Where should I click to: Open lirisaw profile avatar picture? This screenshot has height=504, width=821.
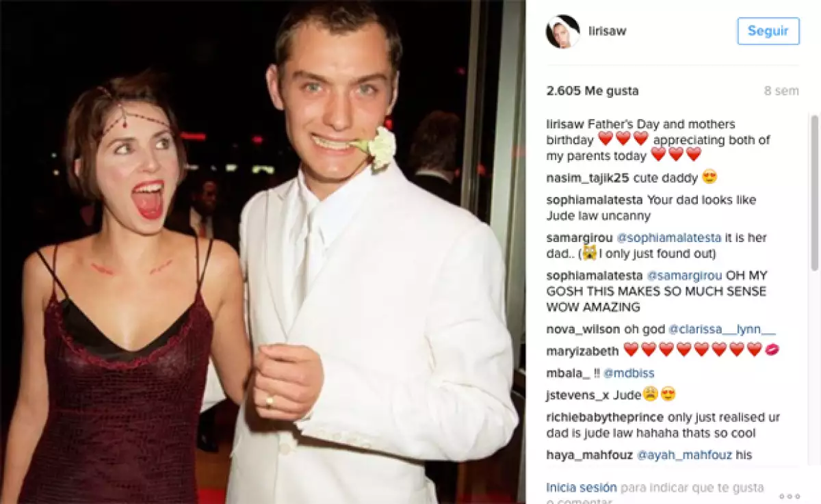pyautogui.click(x=562, y=31)
